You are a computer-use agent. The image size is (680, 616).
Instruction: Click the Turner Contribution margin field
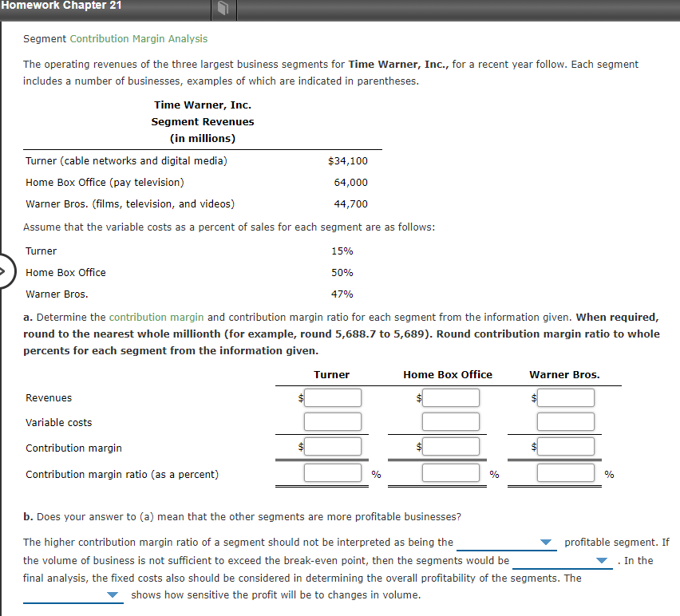tap(333, 447)
